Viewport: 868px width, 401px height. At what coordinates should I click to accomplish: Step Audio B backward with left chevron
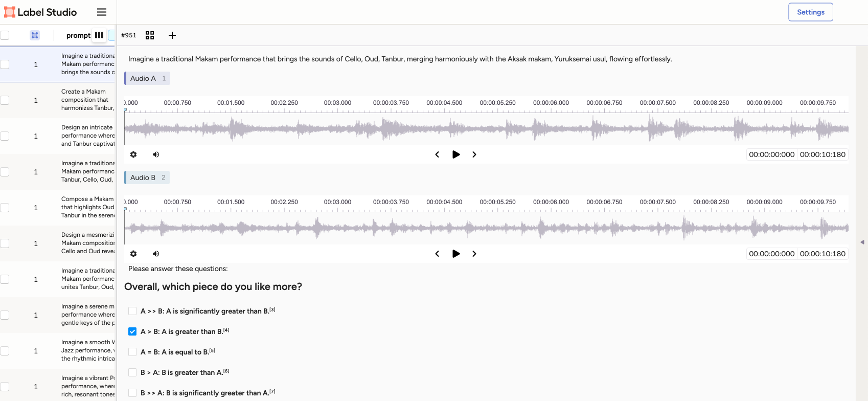[x=437, y=254]
